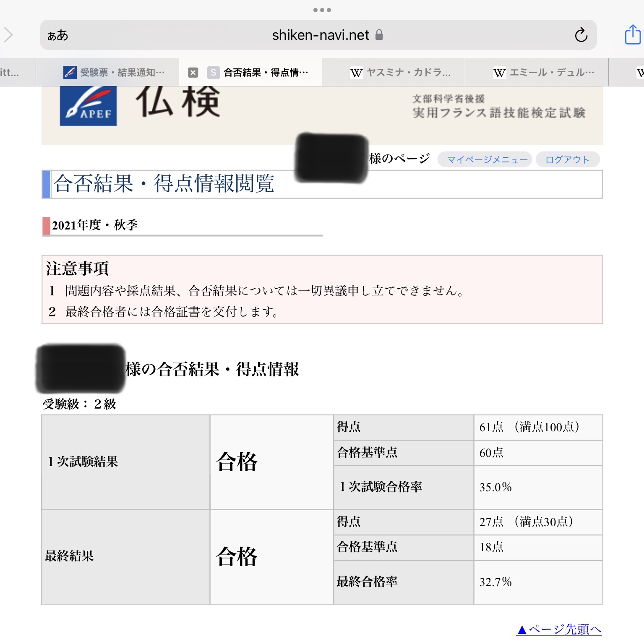The height and width of the screenshot is (644, 644).
Task: Click the 注意事項 heading
Action: [77, 269]
